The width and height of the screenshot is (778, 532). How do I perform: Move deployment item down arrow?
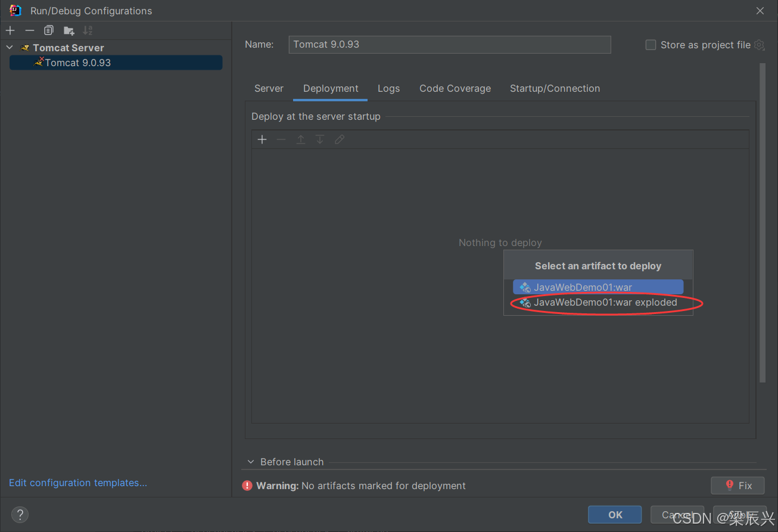pos(320,139)
